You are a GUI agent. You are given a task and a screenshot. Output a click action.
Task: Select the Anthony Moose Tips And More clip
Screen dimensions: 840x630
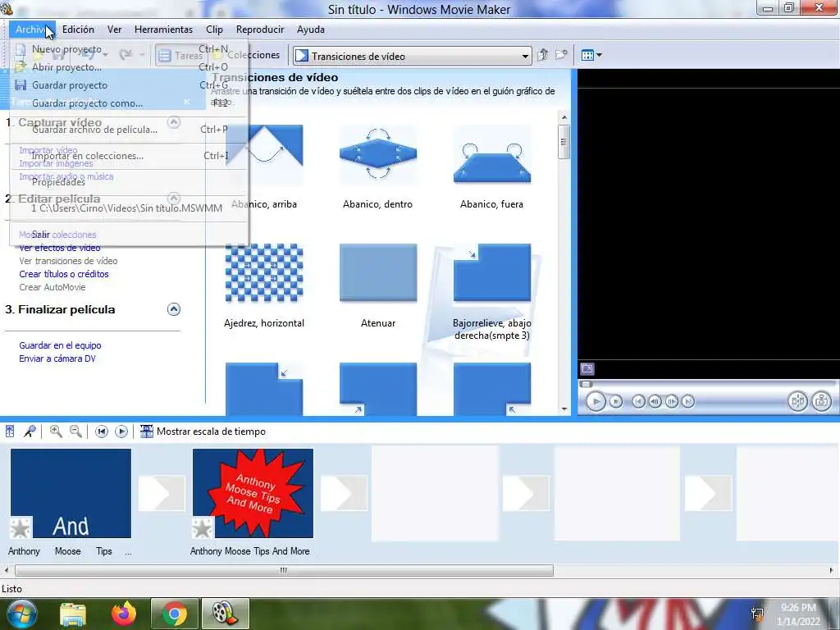pos(253,493)
